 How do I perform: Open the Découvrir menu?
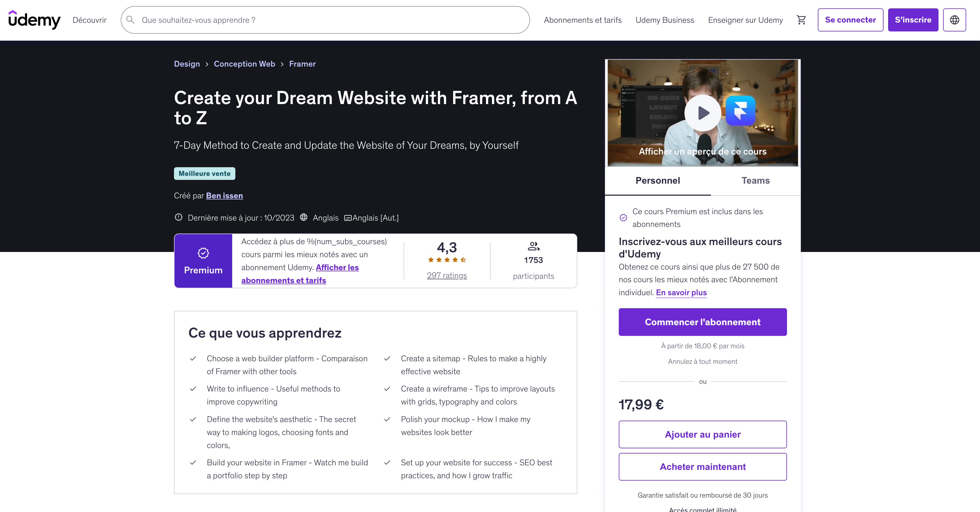click(x=89, y=20)
